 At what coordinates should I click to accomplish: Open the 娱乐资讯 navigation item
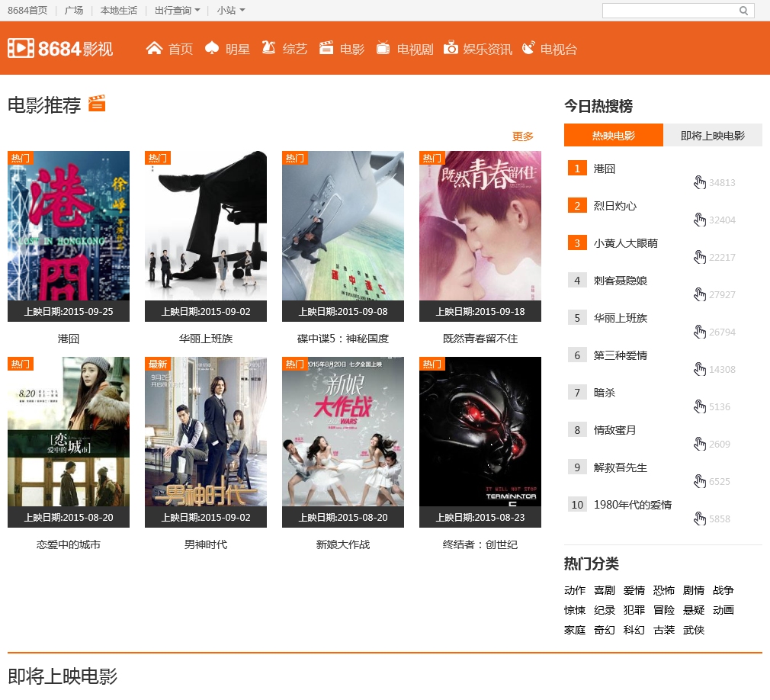(x=487, y=49)
